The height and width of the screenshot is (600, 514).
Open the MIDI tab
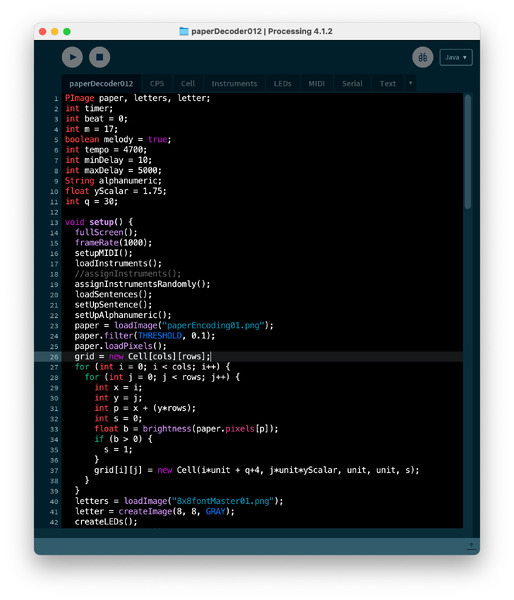click(317, 83)
